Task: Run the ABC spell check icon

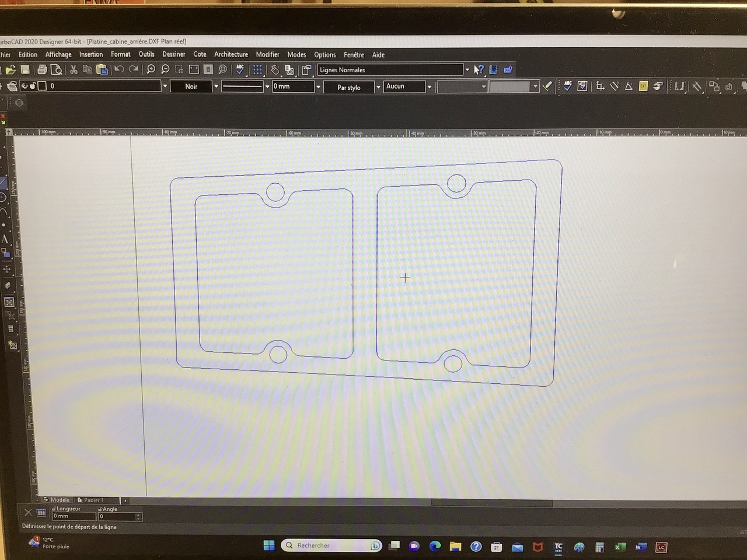Action: pyautogui.click(x=240, y=70)
